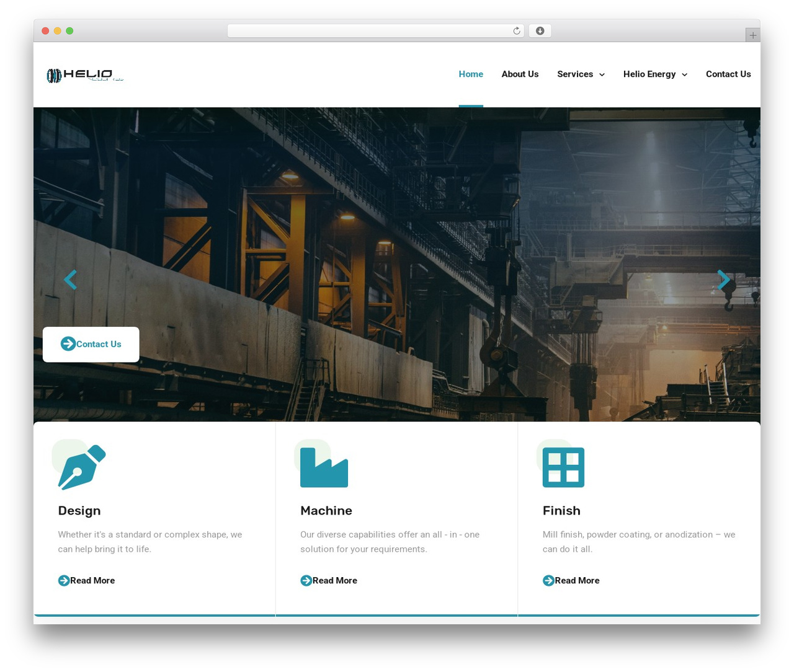Viewport: 794px width, 672px height.
Task: Open browser downloads button
Action: [x=540, y=31]
